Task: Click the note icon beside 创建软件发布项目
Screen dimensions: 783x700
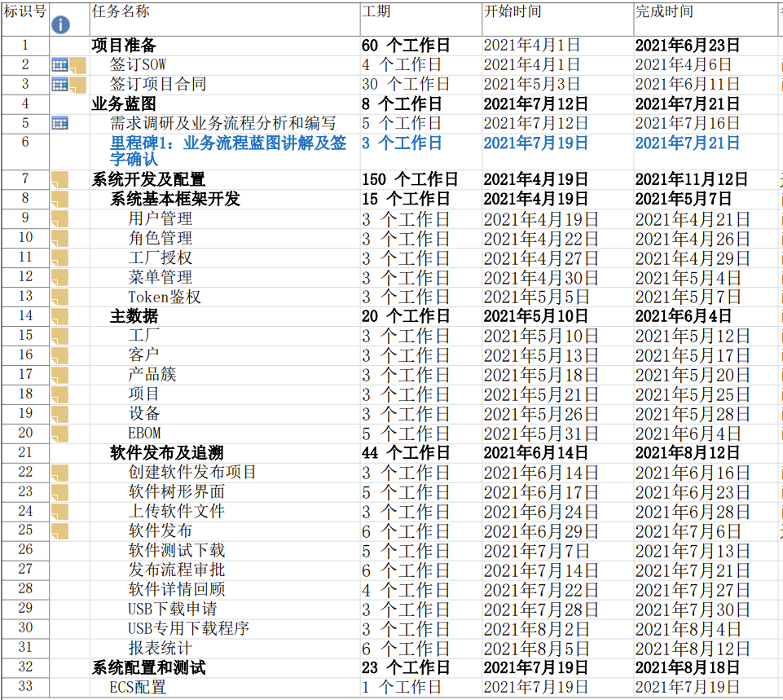Action: coord(60,473)
